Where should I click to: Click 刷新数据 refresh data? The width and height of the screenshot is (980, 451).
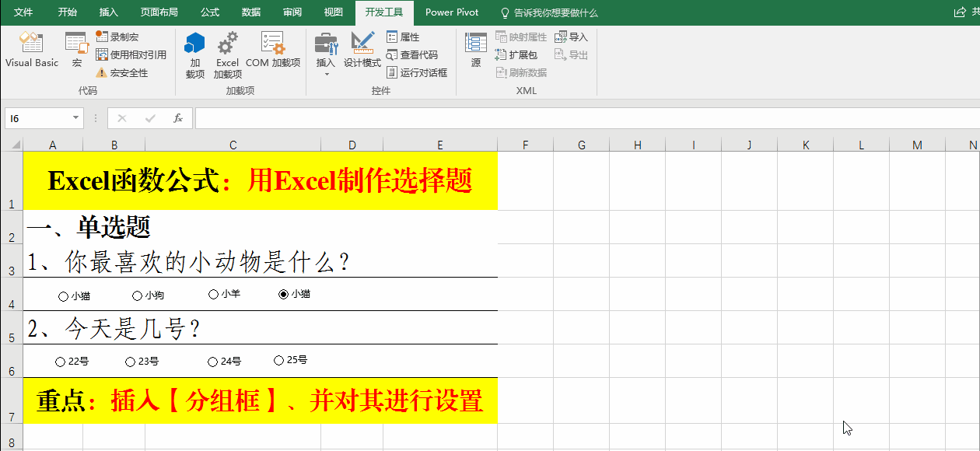point(521,72)
